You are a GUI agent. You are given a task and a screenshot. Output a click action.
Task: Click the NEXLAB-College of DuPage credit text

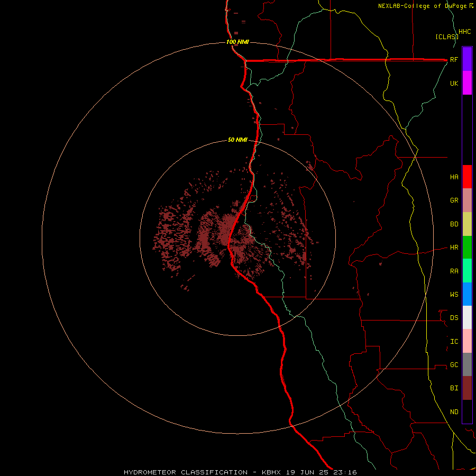click(423, 6)
